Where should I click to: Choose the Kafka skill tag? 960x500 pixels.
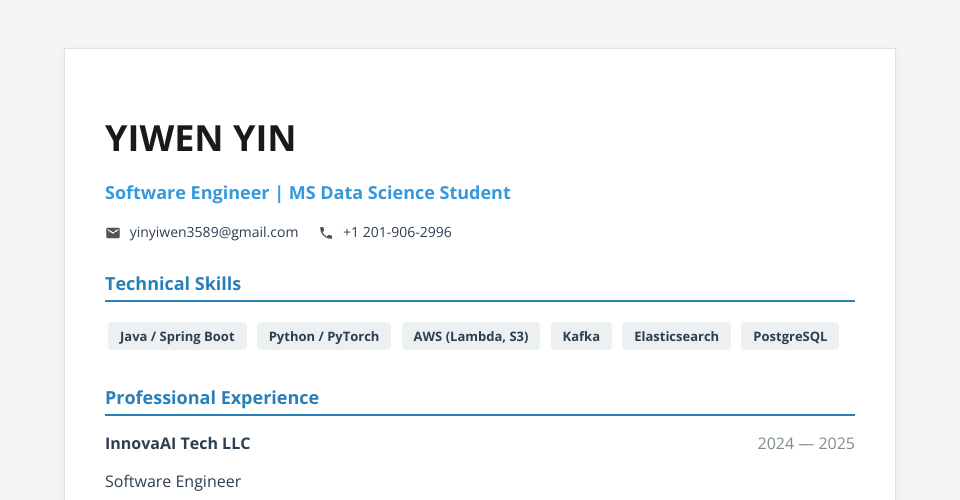pyautogui.click(x=581, y=336)
